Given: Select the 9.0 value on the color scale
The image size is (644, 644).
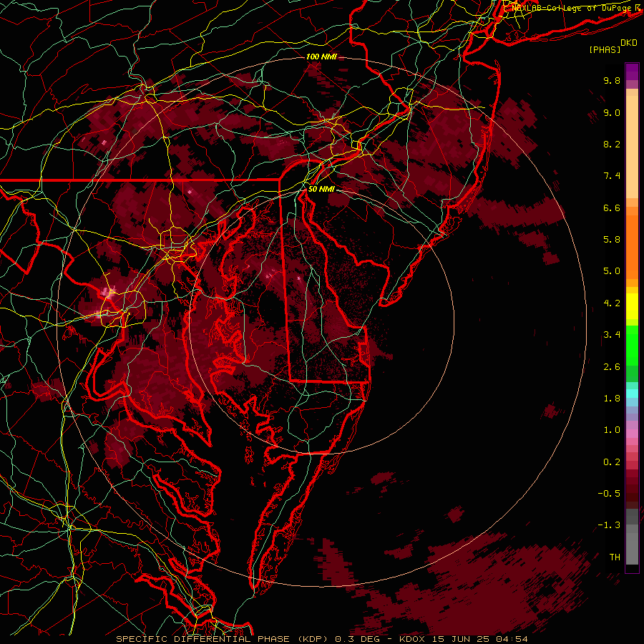Looking at the screenshot, I should pos(612,112).
